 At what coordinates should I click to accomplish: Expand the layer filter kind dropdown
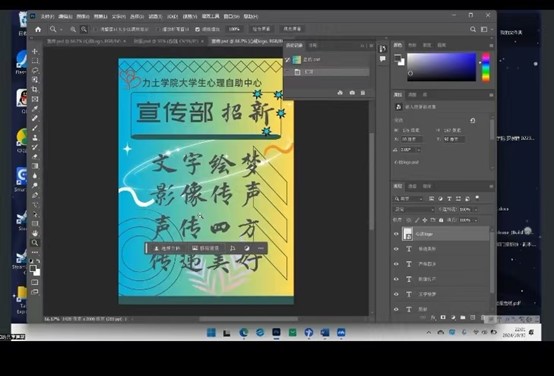pyautogui.click(x=408, y=199)
